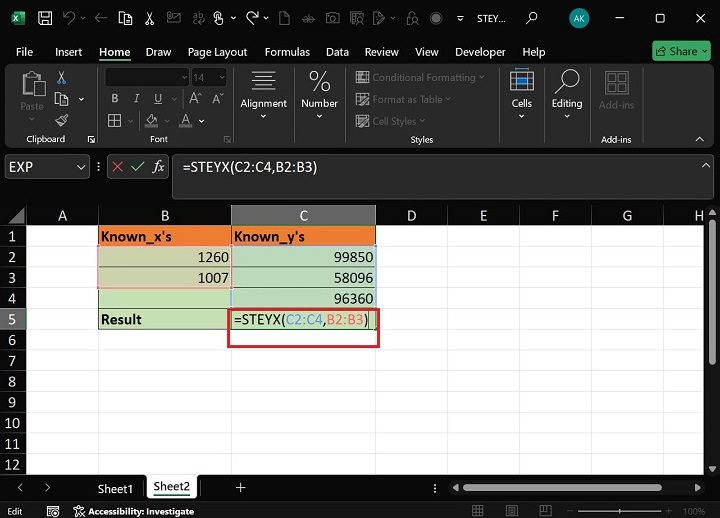Click the Record macro circle icon

point(436,18)
